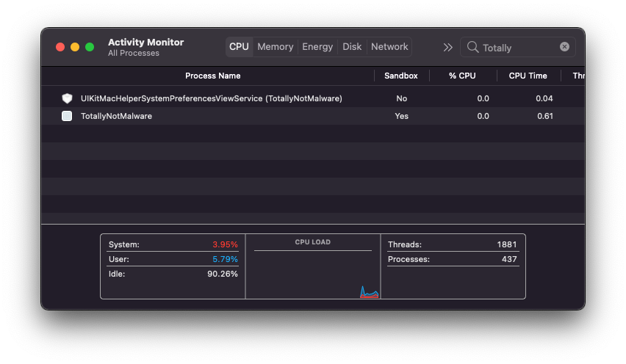The image size is (626, 364).
Task: Click the shield icon beside UIKitMacHelperSystemPreferencesViewService
Action: (x=67, y=98)
